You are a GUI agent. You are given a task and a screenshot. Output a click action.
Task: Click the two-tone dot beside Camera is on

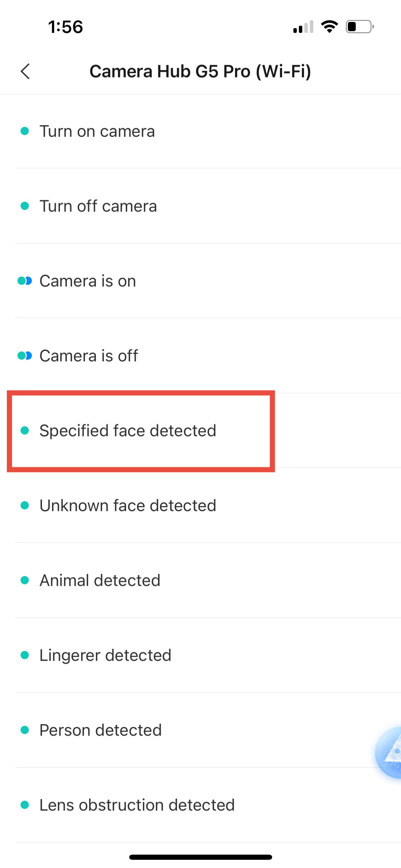[x=25, y=281]
